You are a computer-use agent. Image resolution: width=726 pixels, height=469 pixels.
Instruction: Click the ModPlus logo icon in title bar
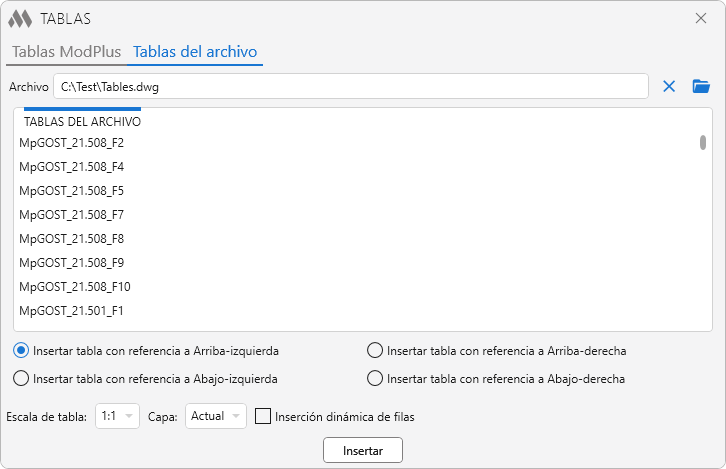tap(20, 18)
